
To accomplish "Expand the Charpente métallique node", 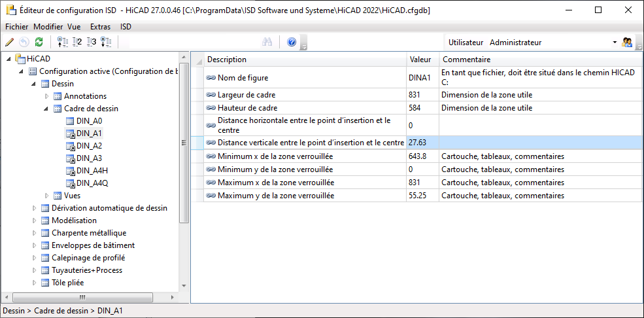I will pyautogui.click(x=34, y=233).
